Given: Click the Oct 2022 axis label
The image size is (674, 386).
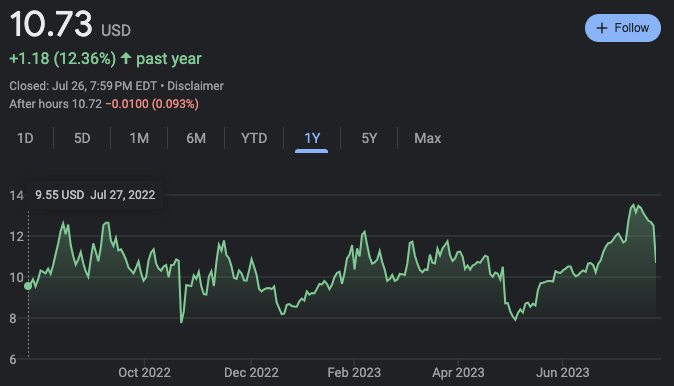Looking at the screenshot, I should (144, 372).
